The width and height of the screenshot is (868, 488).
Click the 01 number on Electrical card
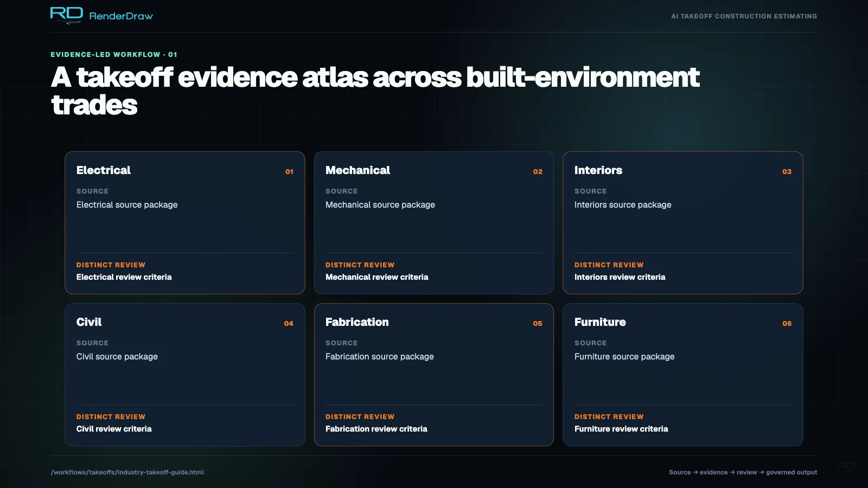(289, 171)
